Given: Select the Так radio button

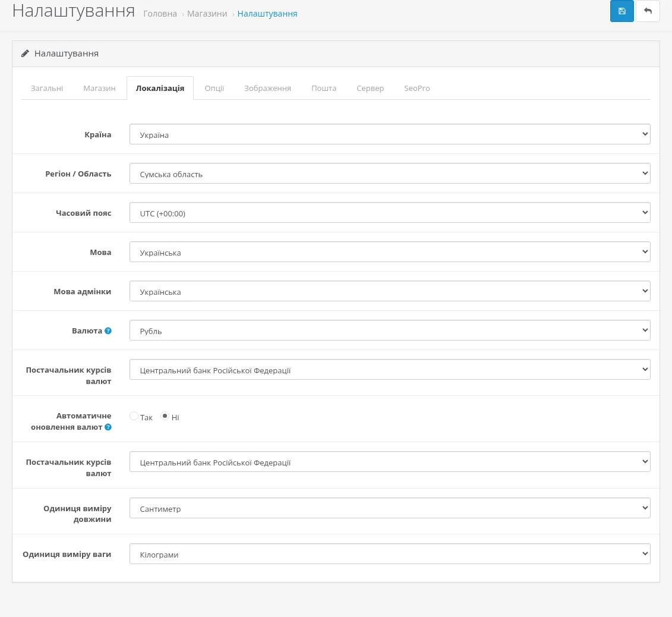Looking at the screenshot, I should (x=134, y=416).
